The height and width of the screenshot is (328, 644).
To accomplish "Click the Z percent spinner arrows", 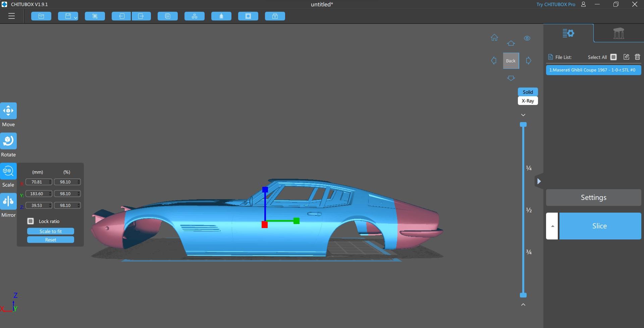I will [79, 205].
